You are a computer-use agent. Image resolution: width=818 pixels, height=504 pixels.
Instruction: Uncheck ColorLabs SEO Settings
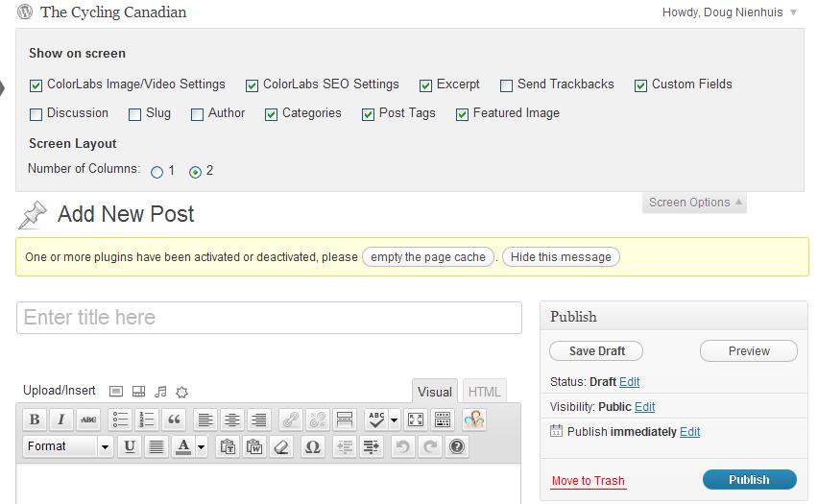(252, 85)
